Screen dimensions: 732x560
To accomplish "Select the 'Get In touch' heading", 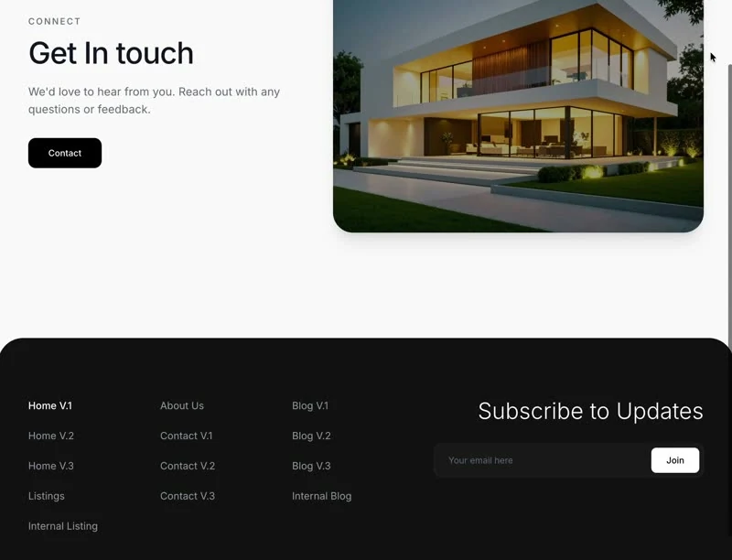I will (111, 53).
